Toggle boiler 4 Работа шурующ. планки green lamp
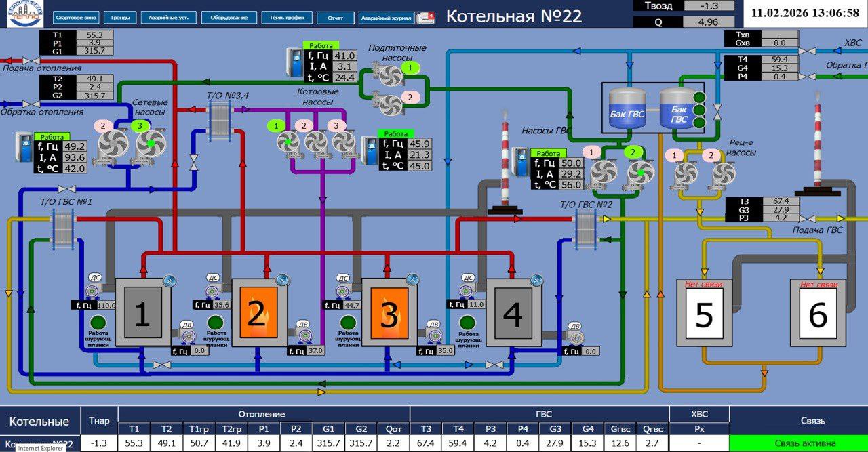The width and height of the screenshot is (868, 452). [x=467, y=321]
